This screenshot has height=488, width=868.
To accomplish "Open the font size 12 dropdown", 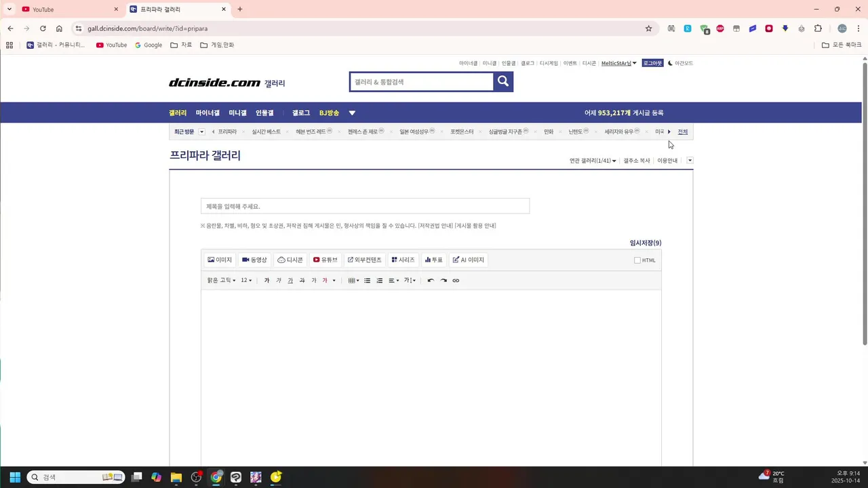I will tap(246, 281).
